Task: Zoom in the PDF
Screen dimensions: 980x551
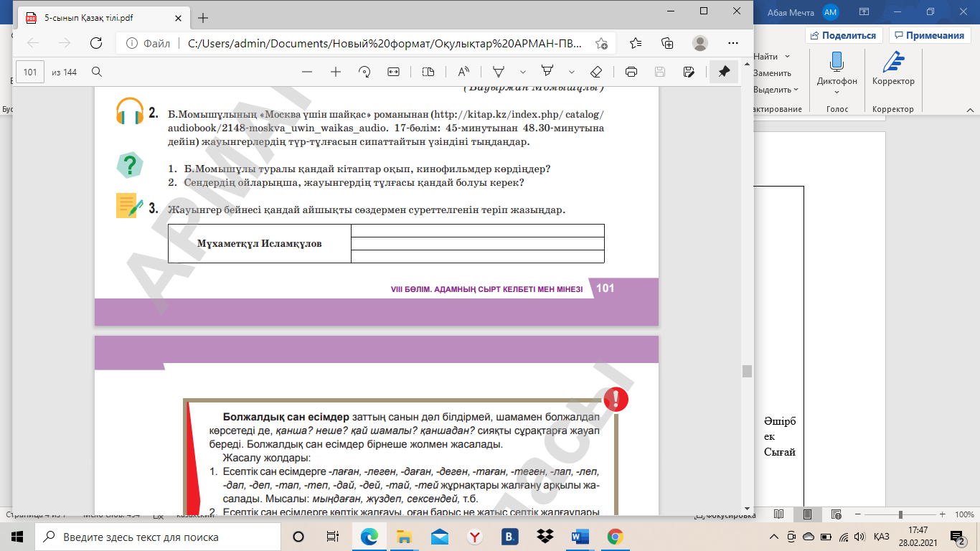Action: (336, 72)
